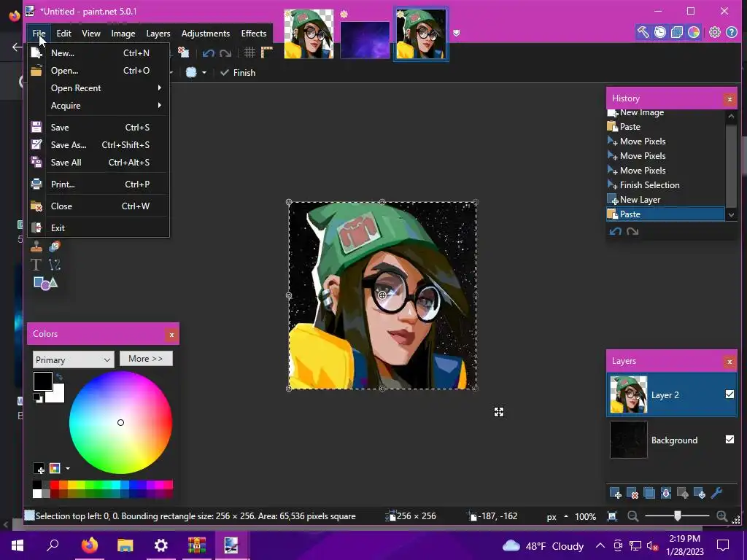Choose Print... from the File menu
747x560 pixels.
(98, 184)
